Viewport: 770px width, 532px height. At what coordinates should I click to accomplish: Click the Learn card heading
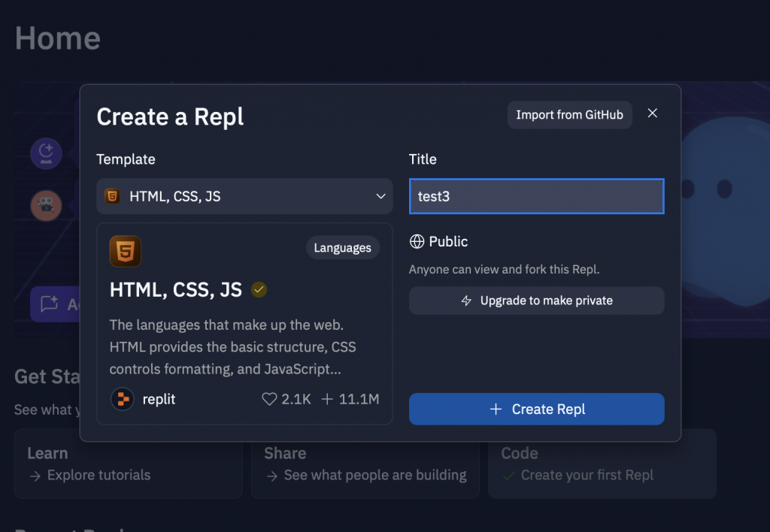click(x=47, y=453)
